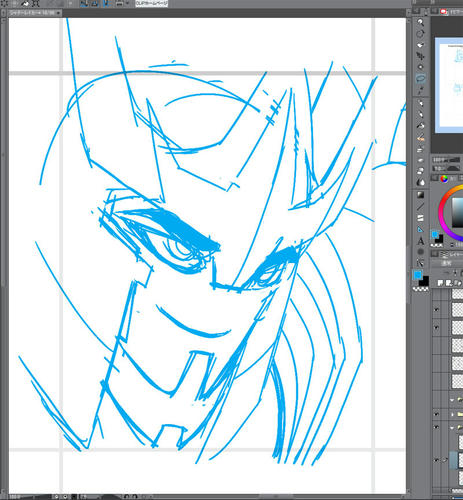Select the Blend droplets tool
463x500 pixels.
click(x=420, y=182)
